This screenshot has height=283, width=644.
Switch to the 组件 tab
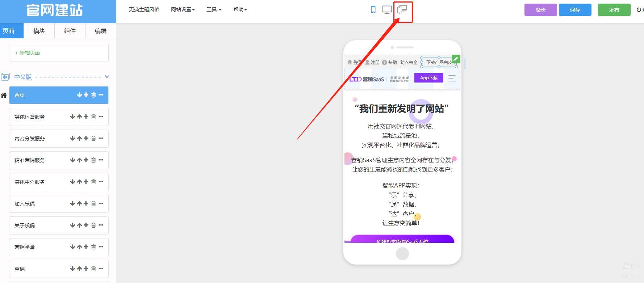(x=70, y=31)
